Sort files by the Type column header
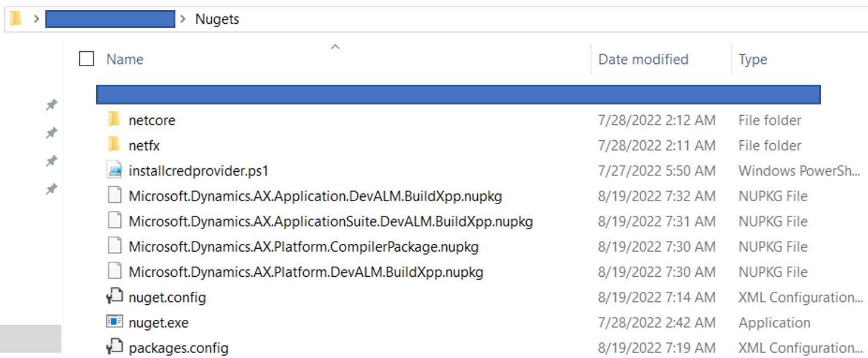The width and height of the screenshot is (868, 358). click(753, 60)
